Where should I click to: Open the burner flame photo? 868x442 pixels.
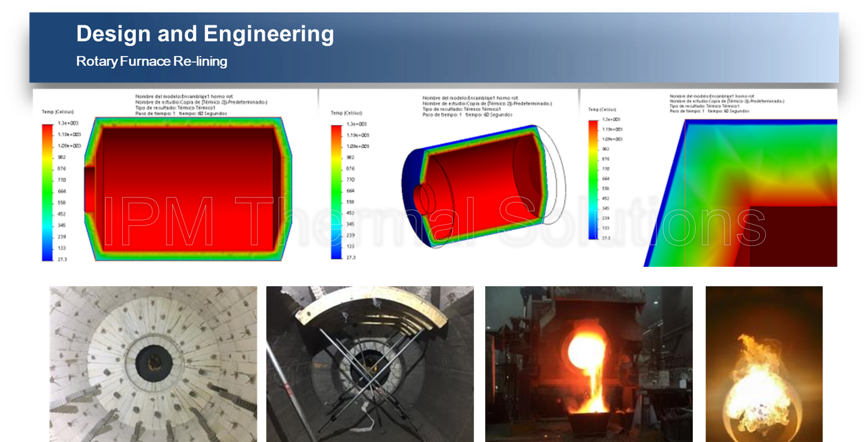(x=763, y=363)
